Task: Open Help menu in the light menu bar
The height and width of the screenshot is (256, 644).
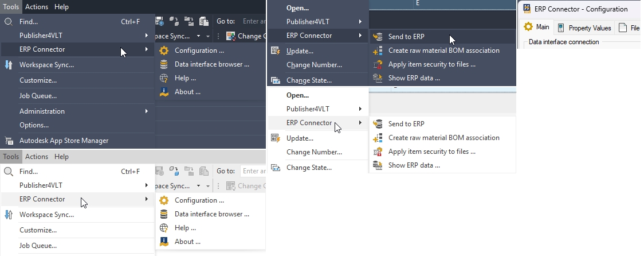Action: pos(61,157)
